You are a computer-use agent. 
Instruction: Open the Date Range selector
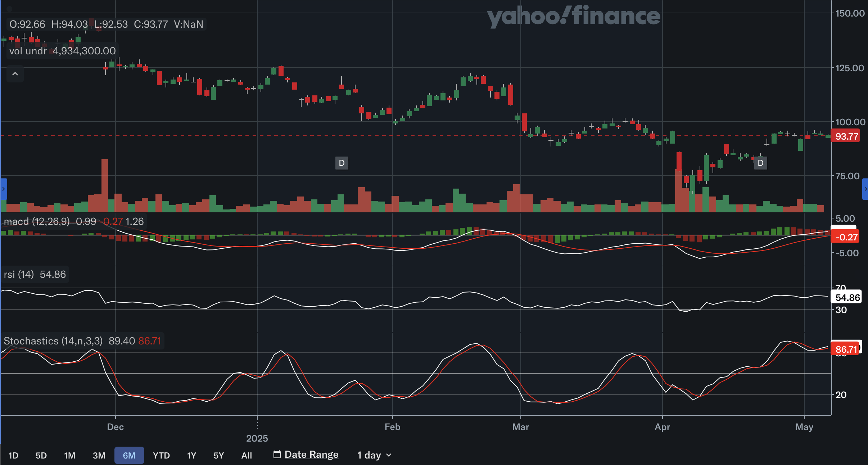311,454
